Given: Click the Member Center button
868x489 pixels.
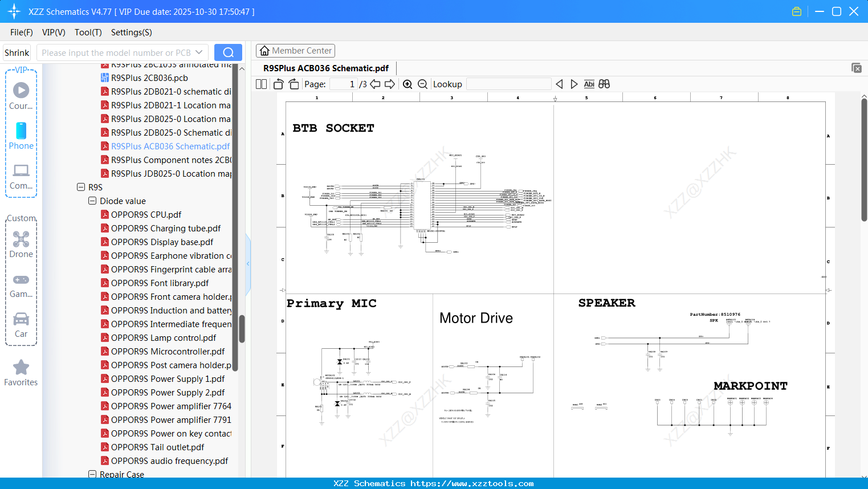Looking at the screenshot, I should tap(295, 50).
